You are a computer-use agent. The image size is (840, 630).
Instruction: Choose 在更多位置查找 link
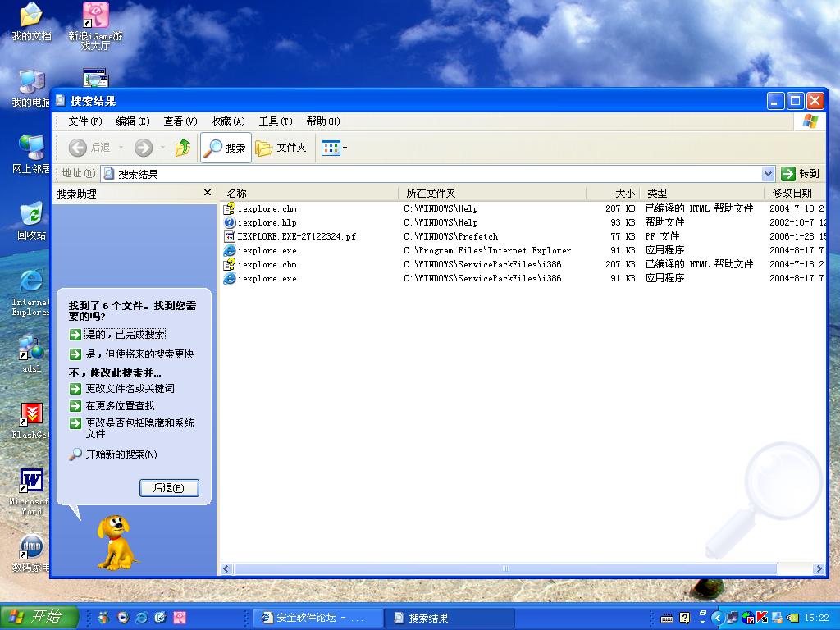120,405
